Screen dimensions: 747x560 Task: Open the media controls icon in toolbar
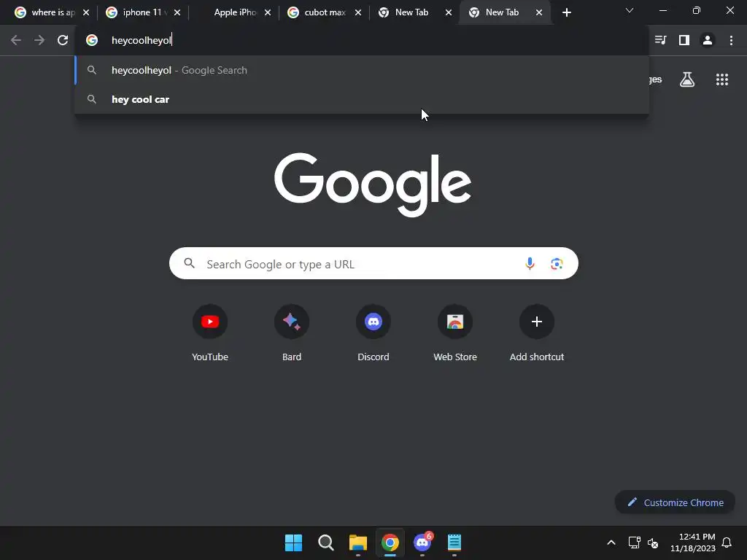[x=661, y=41]
